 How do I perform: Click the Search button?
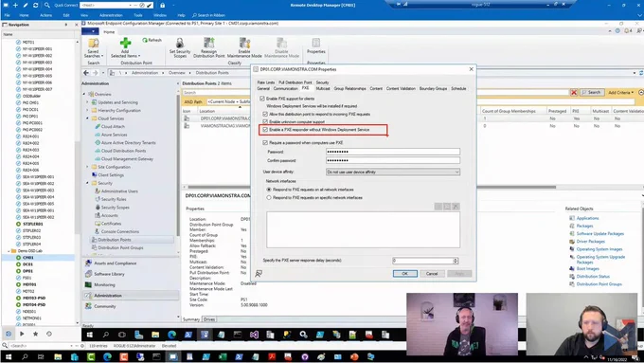[592, 93]
